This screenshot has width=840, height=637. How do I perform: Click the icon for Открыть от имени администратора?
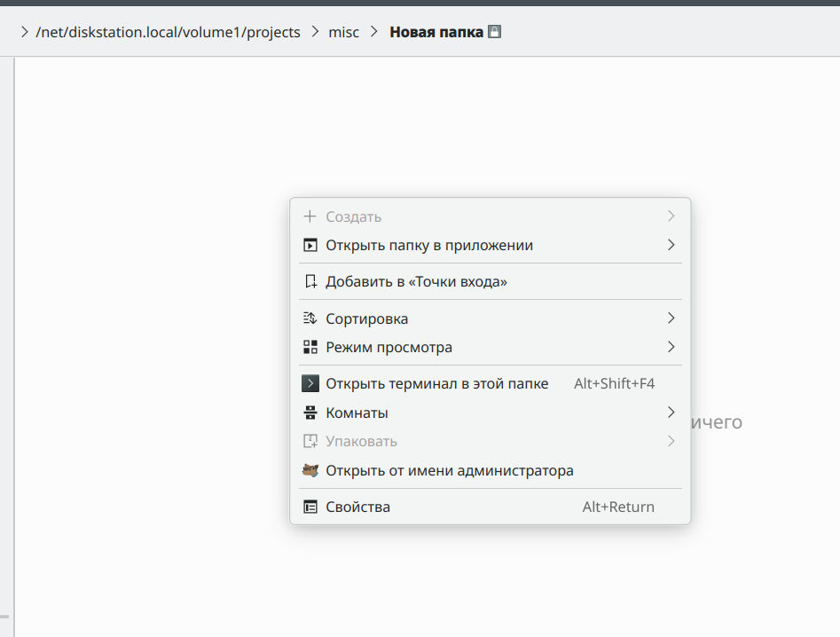click(310, 470)
